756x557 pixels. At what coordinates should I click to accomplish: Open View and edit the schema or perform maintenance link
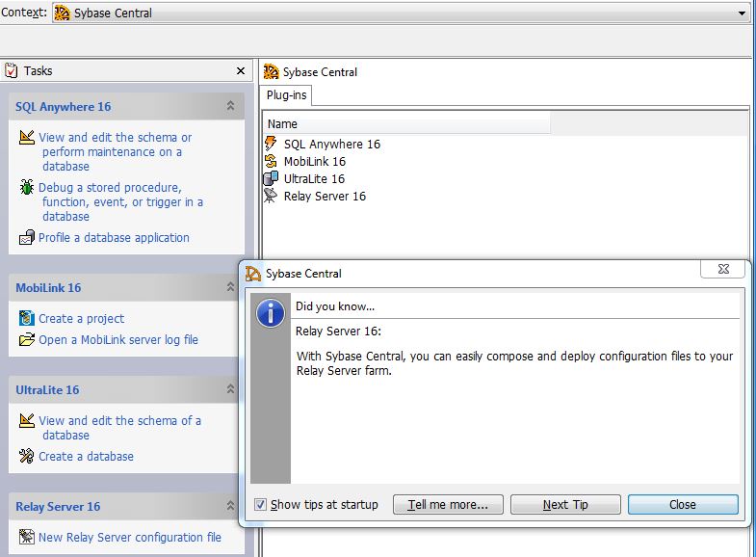click(x=116, y=152)
